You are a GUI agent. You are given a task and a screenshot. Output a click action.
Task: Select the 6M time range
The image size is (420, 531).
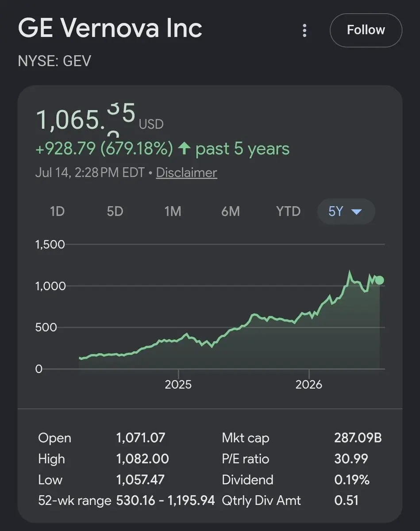tap(231, 211)
